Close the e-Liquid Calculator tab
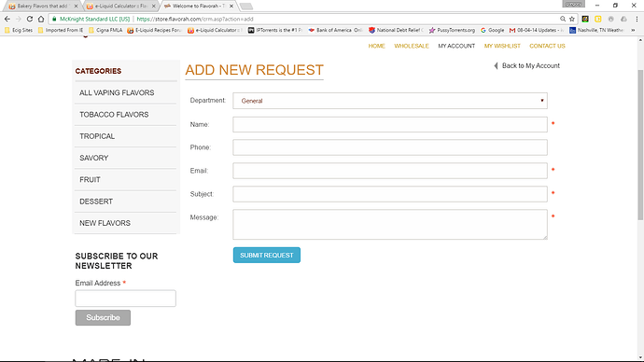644x362 pixels. pos(154,7)
